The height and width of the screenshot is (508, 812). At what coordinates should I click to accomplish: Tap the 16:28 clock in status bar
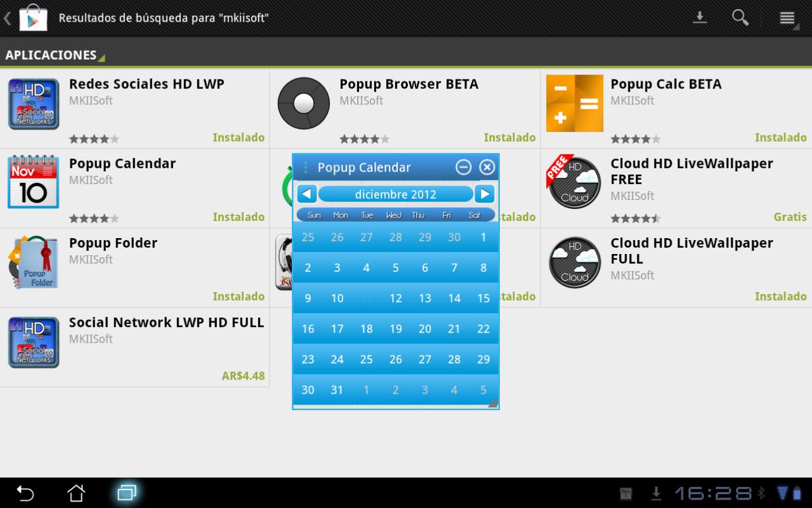[x=714, y=493]
